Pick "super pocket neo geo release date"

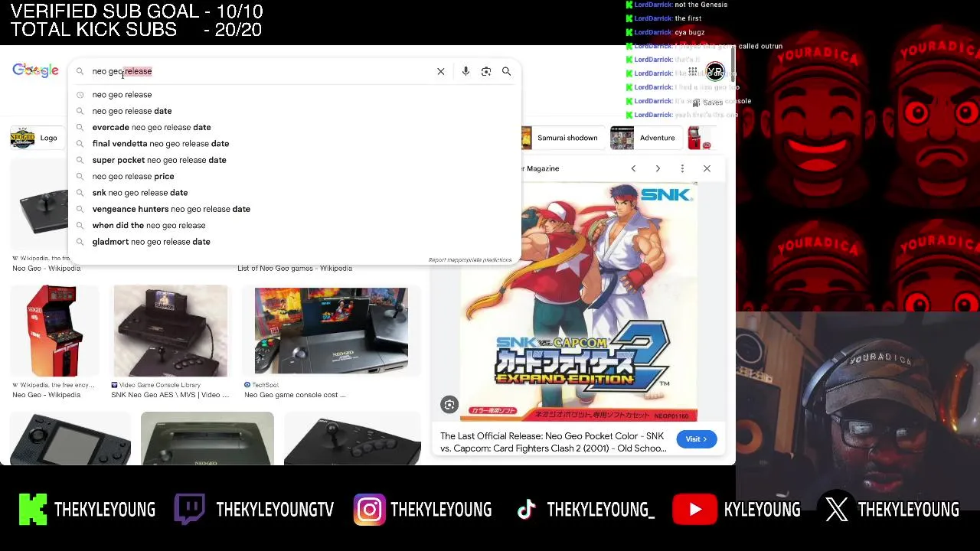click(294, 160)
